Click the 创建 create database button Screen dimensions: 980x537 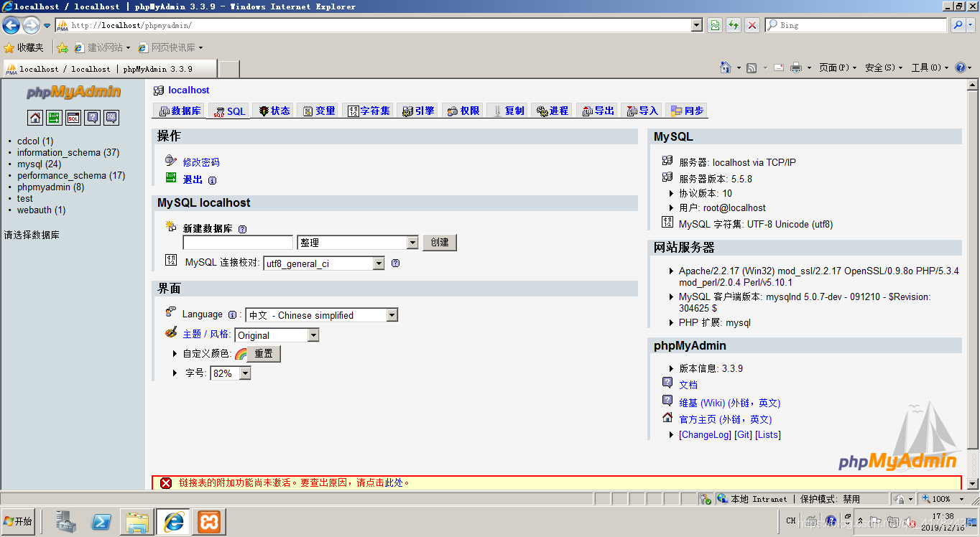(x=440, y=243)
